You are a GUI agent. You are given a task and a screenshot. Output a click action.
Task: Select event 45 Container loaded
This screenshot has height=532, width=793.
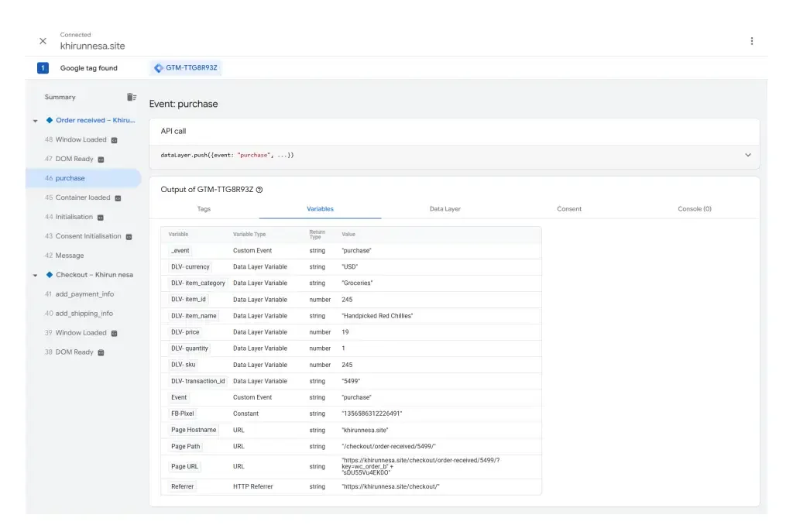coord(77,197)
